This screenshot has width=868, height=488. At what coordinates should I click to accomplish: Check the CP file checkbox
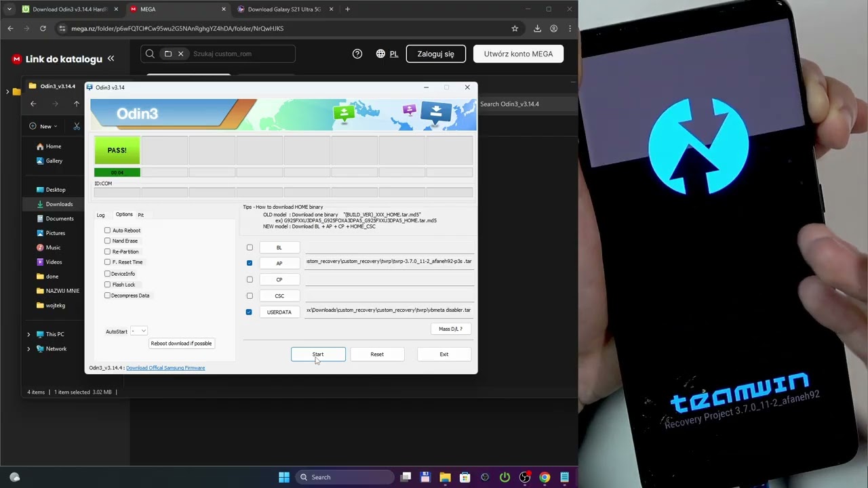coord(250,279)
